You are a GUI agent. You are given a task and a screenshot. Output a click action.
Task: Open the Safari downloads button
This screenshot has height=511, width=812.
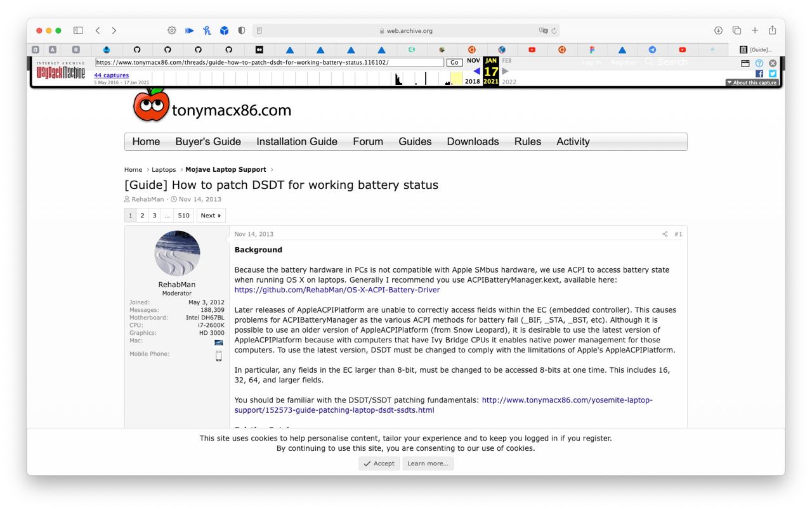click(x=718, y=30)
